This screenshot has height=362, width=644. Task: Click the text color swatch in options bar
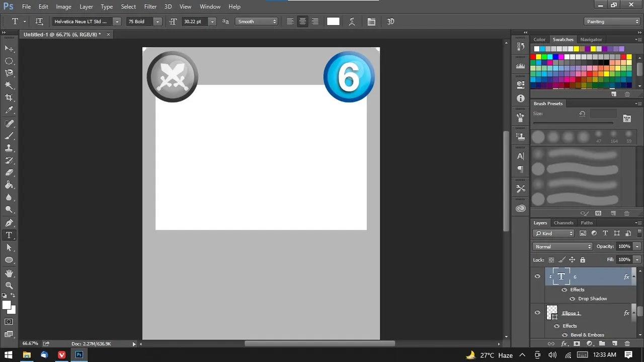[x=333, y=22]
